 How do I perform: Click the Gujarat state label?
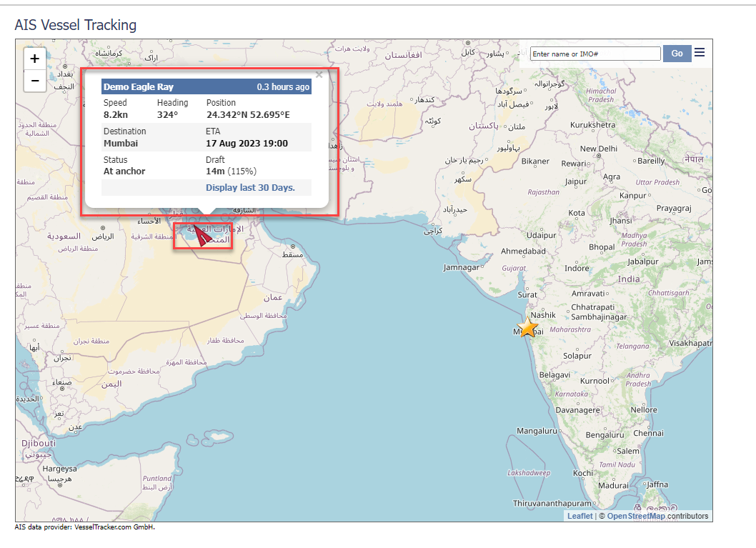514,268
